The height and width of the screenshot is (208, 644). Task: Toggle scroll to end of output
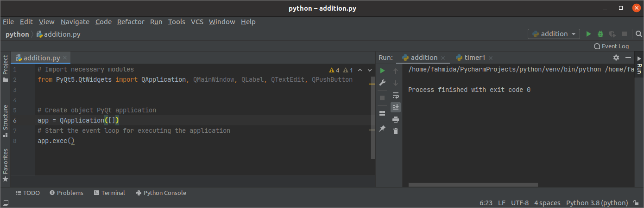(396, 107)
